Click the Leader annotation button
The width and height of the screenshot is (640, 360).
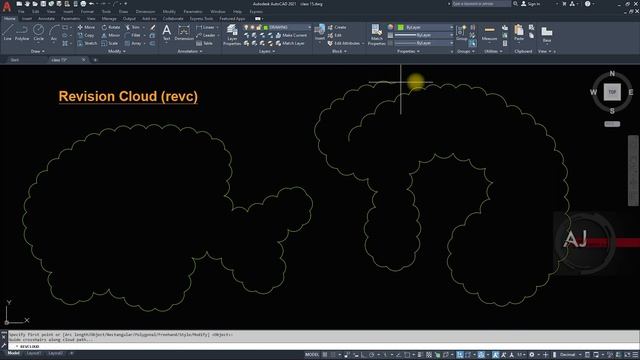tap(206, 36)
